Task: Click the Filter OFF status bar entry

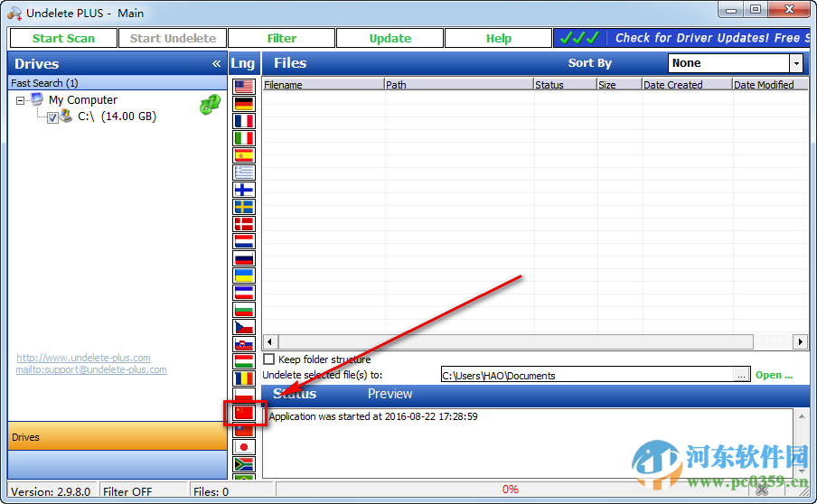Action: (143, 491)
